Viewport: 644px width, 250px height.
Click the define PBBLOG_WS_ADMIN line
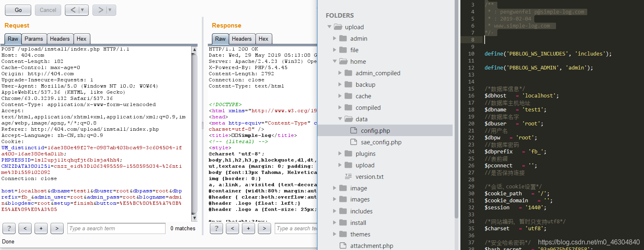pyautogui.click(x=539, y=68)
